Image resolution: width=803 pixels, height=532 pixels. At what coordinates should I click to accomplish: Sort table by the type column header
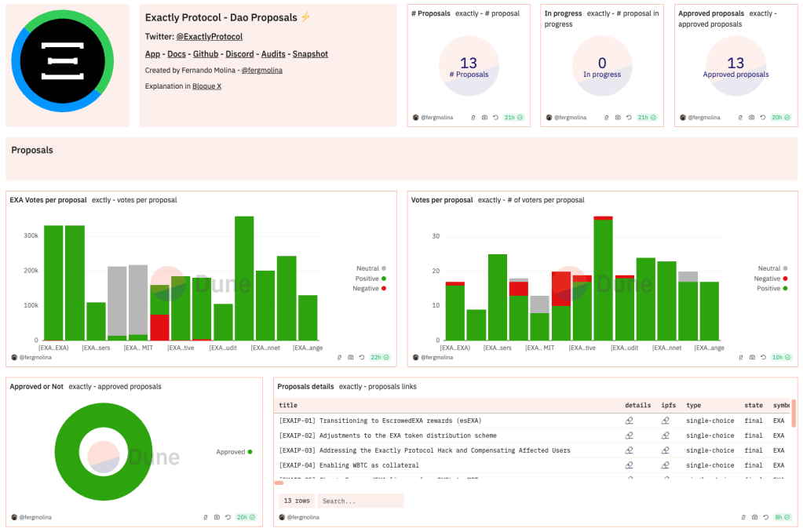pyautogui.click(x=693, y=406)
